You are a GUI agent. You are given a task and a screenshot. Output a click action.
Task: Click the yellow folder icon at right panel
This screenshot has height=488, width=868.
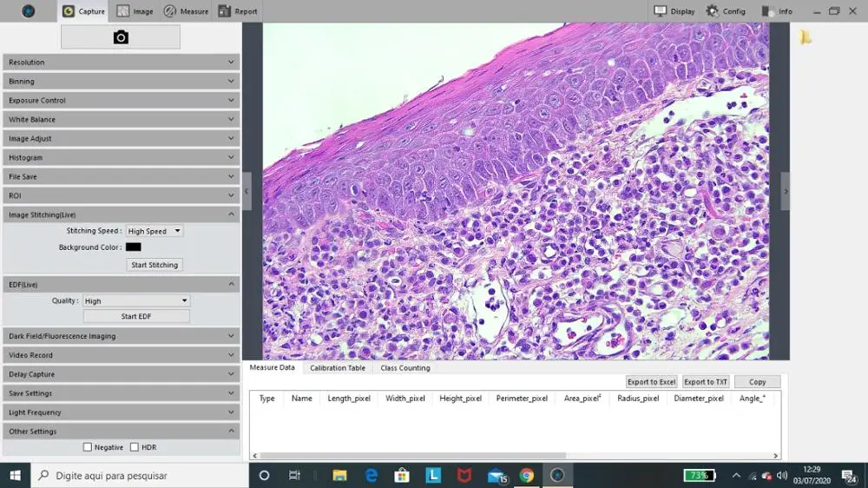[806, 37]
